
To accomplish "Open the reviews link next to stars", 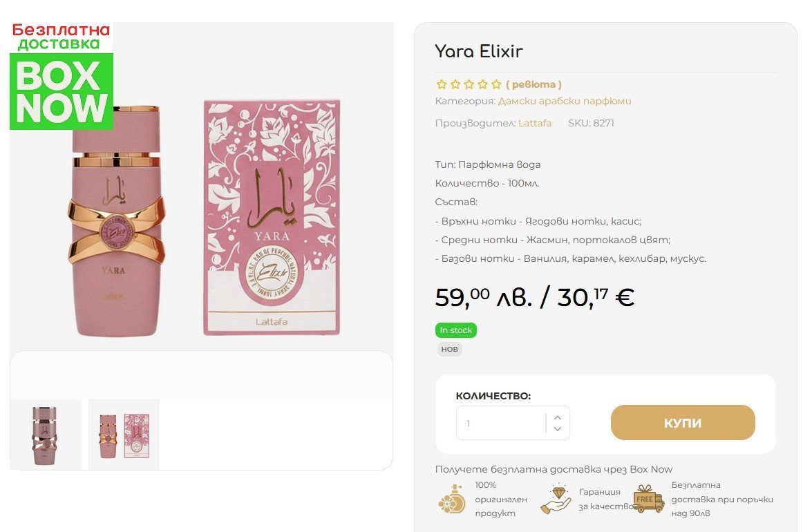I will (533, 84).
